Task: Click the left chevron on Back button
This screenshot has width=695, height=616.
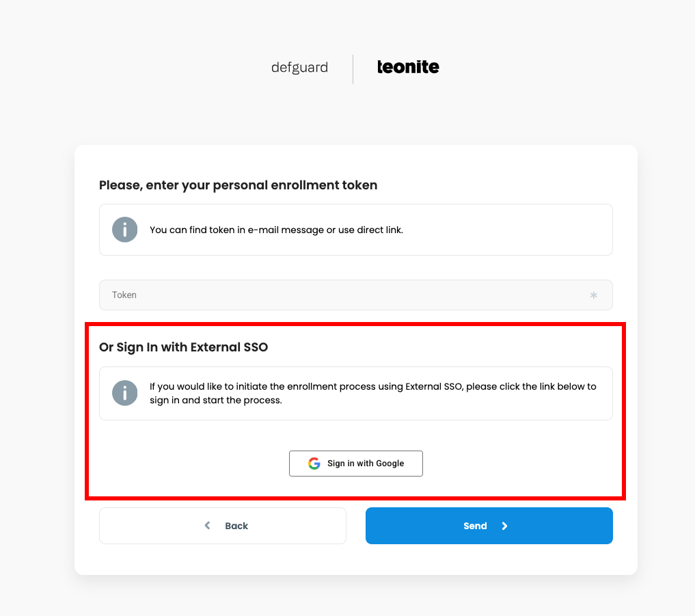Action: pos(208,526)
